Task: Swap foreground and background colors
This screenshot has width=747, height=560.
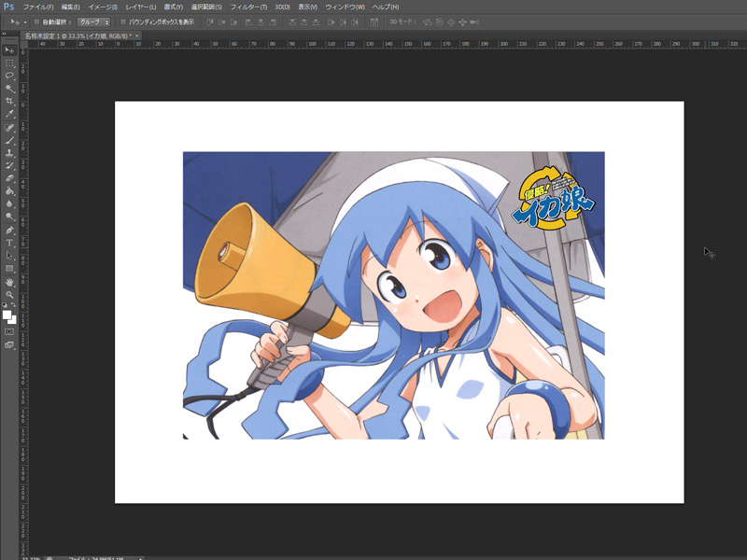Action: 13,305
